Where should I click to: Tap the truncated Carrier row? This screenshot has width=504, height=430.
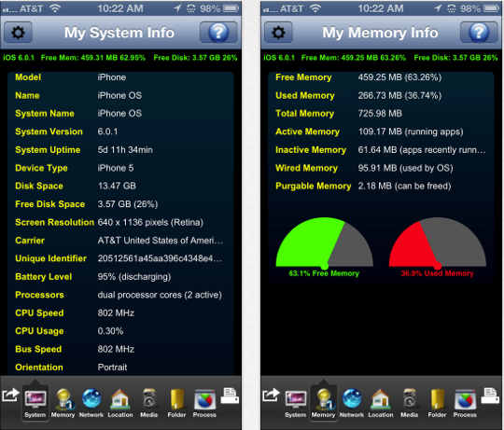(x=120, y=241)
